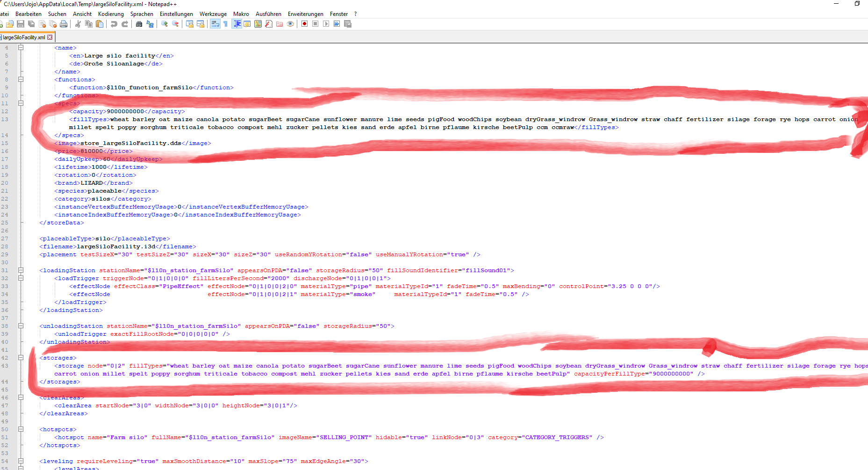Open Find dialog via binoculars icon
The height and width of the screenshot is (470, 868).
[139, 24]
